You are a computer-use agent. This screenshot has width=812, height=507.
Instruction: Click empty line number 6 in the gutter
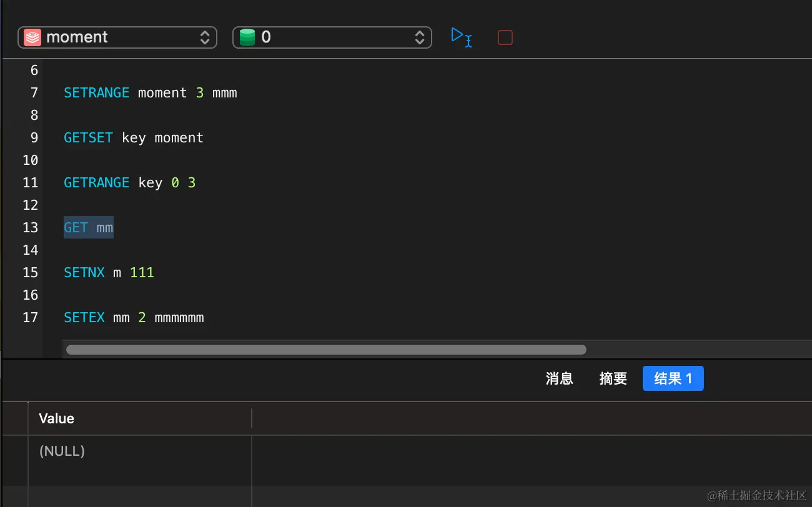[x=34, y=70]
